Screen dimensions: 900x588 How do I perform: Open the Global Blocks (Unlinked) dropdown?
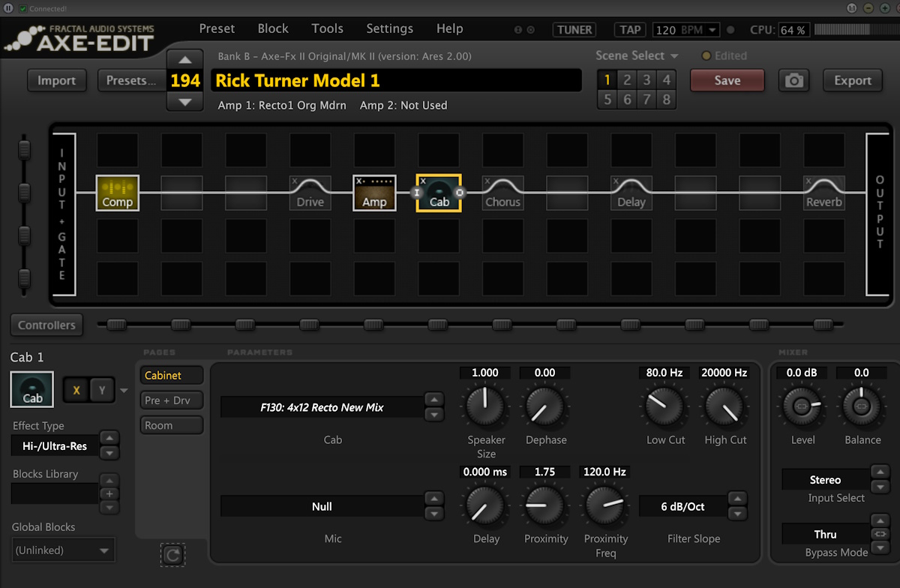click(64, 550)
